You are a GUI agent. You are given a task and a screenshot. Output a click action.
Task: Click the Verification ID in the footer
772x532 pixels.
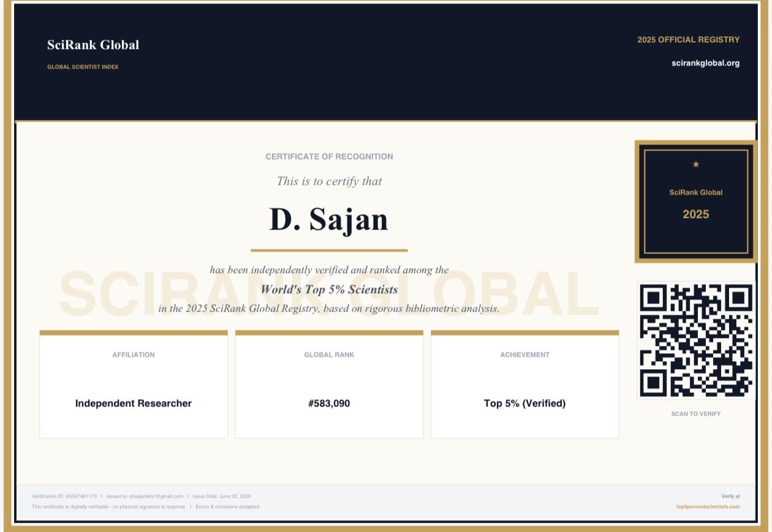tap(64, 496)
